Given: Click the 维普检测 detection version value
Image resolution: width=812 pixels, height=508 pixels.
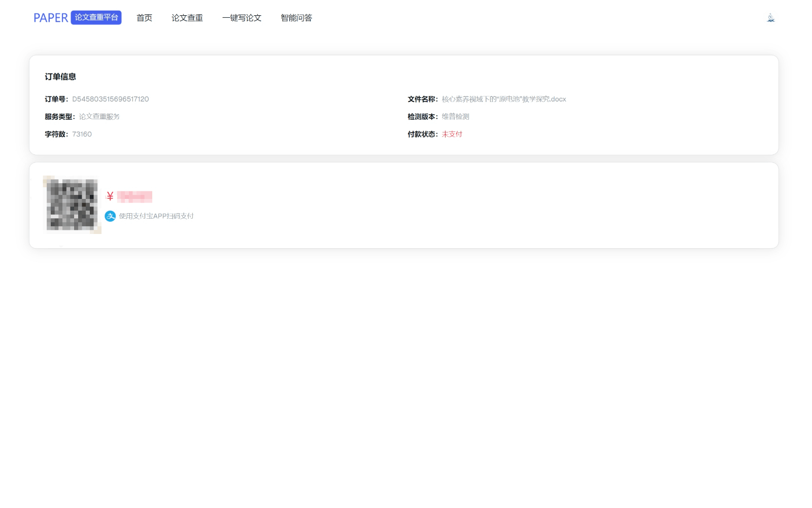Looking at the screenshot, I should (x=455, y=117).
